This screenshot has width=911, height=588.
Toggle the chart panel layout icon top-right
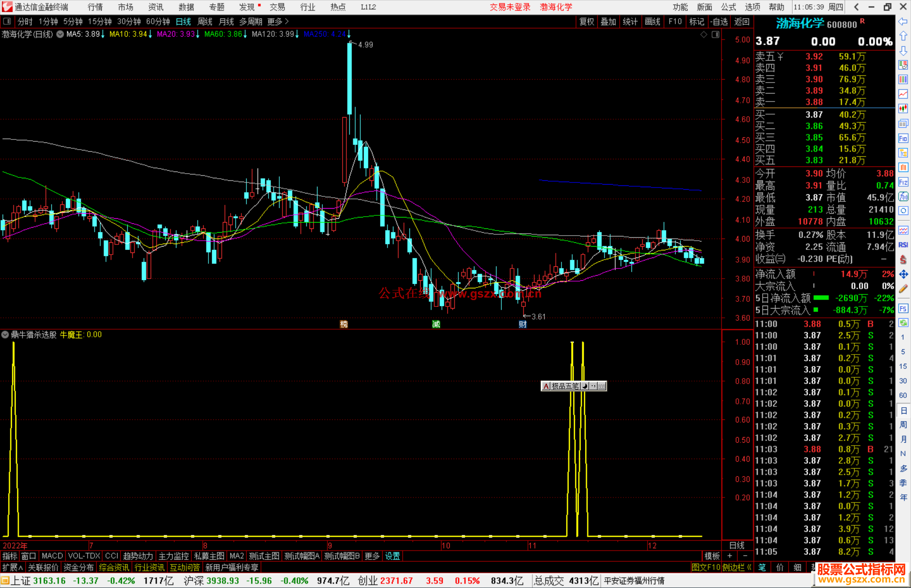pyautogui.click(x=715, y=35)
